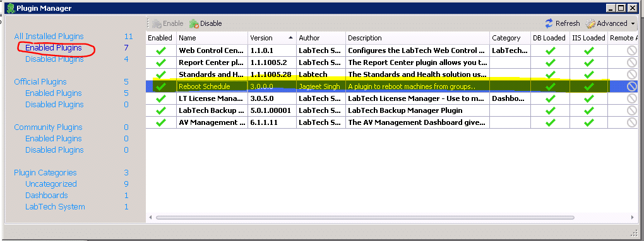Screen dimensions: 644x241
Task: Click the Plugin Manager title bar icon
Action: (x=11, y=8)
